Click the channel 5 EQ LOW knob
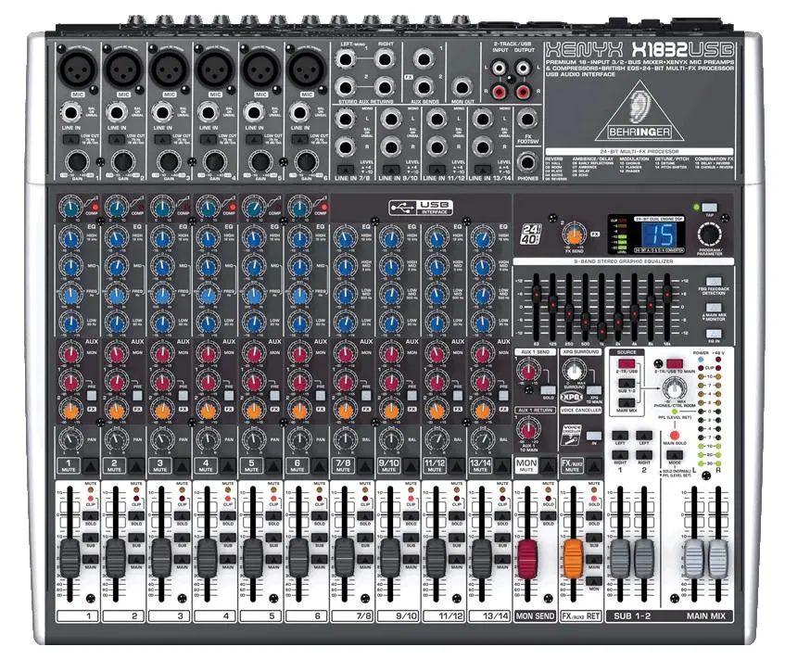785x672 pixels. click(254, 323)
